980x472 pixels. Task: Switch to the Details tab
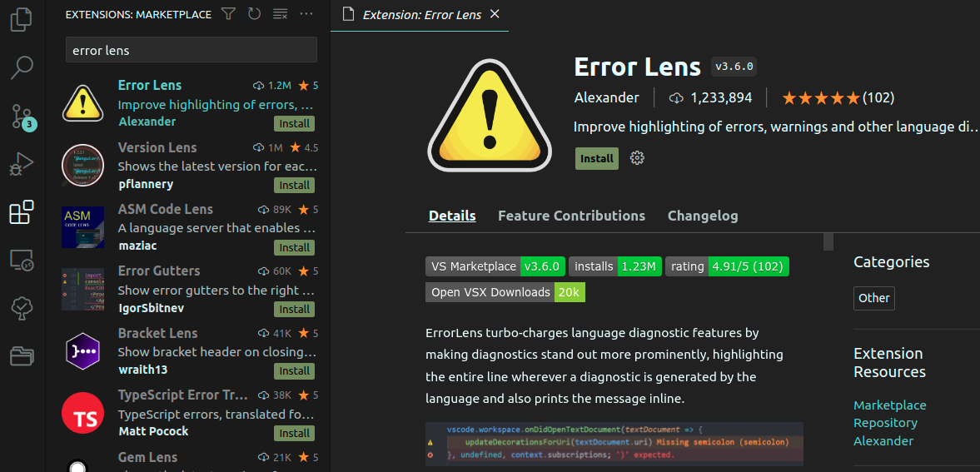tap(452, 216)
